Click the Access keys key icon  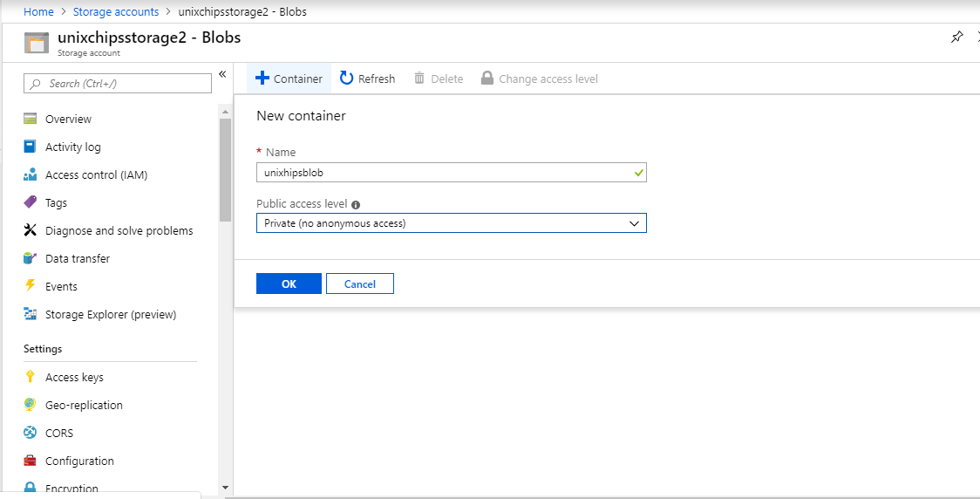[30, 377]
